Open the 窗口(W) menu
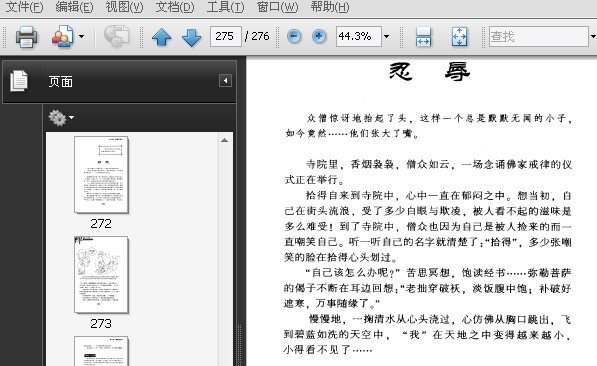 pos(277,7)
